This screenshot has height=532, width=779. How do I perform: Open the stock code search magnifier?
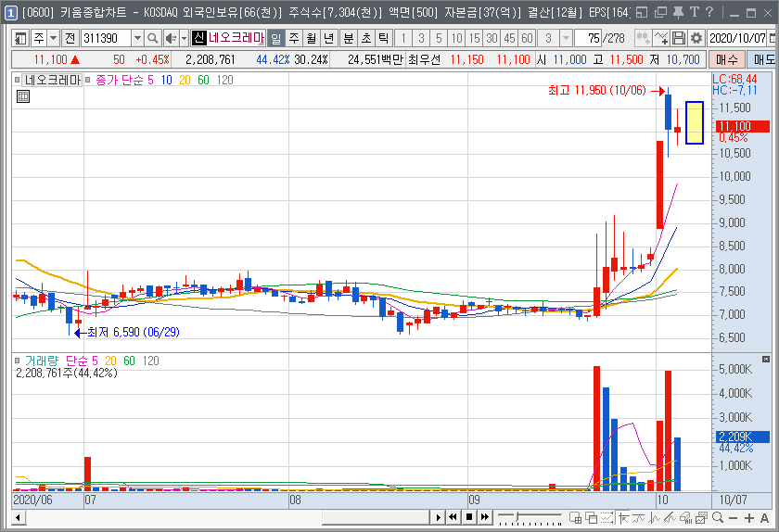(153, 38)
